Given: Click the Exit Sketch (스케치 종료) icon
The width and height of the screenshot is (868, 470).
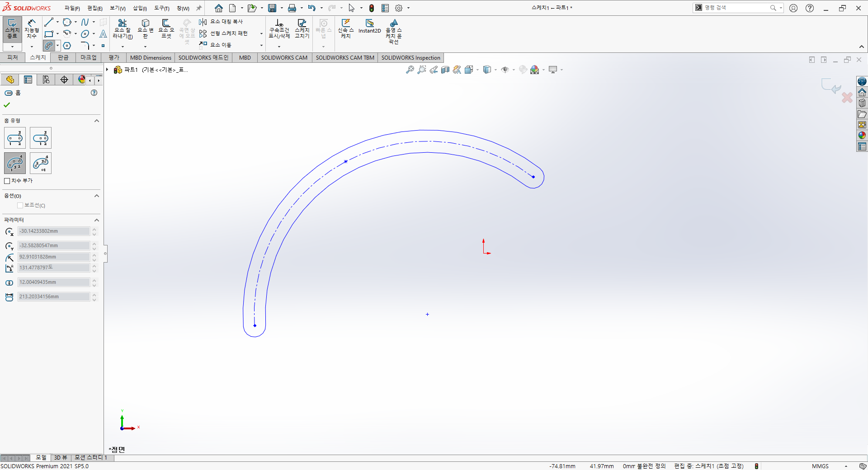Looking at the screenshot, I should tap(12, 29).
